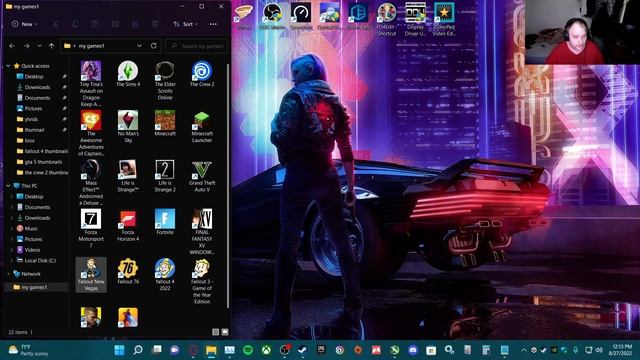Switch to large thumbnails view
Screen dimensions: 640x360
click(x=225, y=332)
